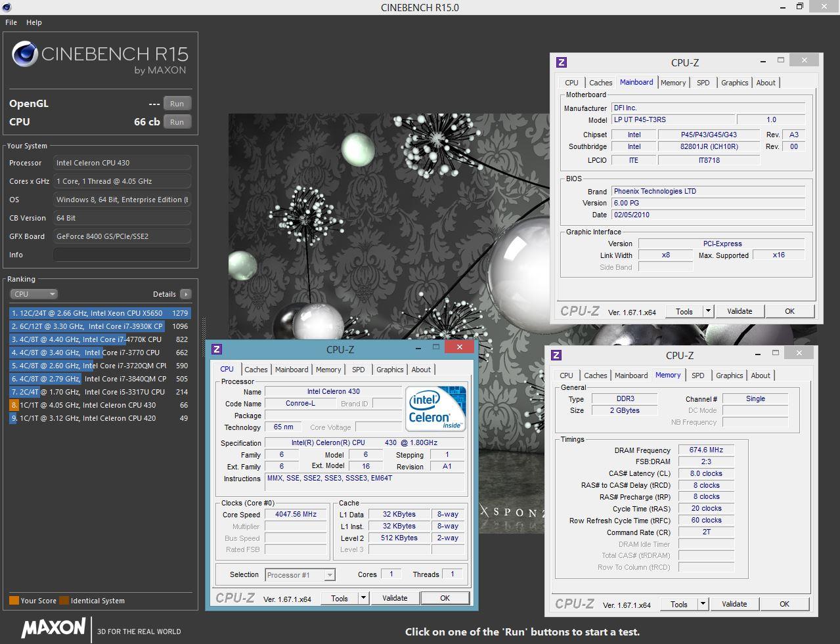Click OK in the Mainboard window
This screenshot has width=840, height=644.
[790, 311]
